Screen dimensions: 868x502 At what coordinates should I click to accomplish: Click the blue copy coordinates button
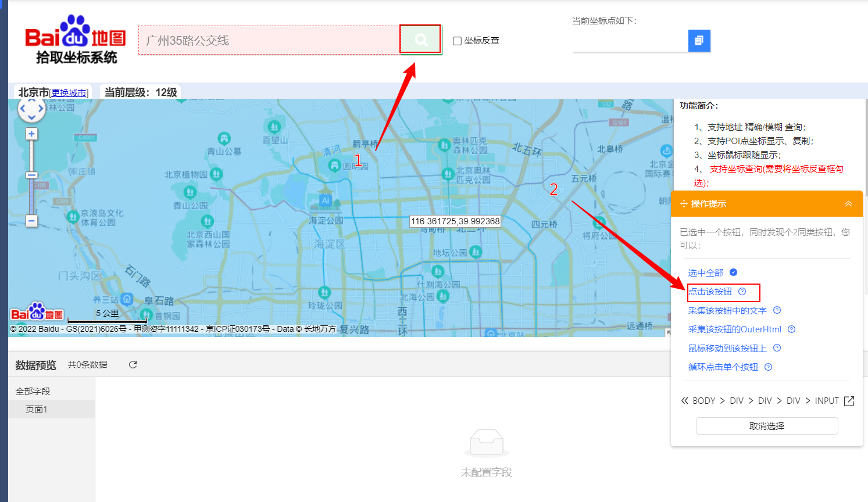pyautogui.click(x=699, y=41)
